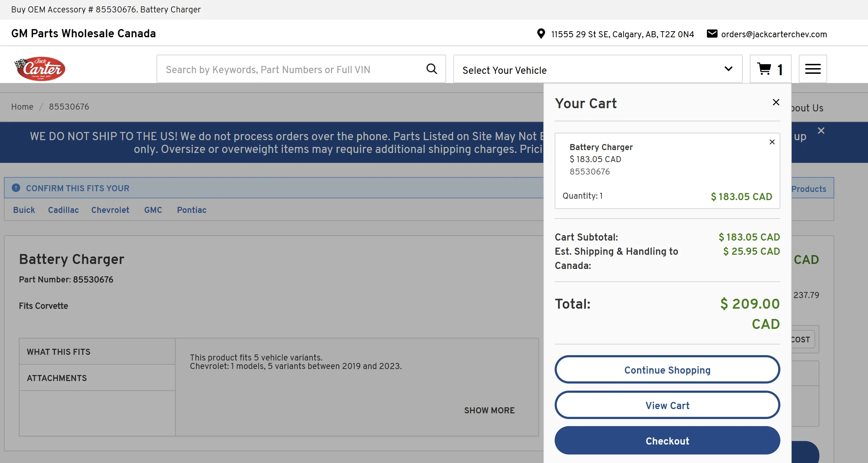The width and height of the screenshot is (868, 463).
Task: Open the hamburger menu icon
Action: coord(813,68)
